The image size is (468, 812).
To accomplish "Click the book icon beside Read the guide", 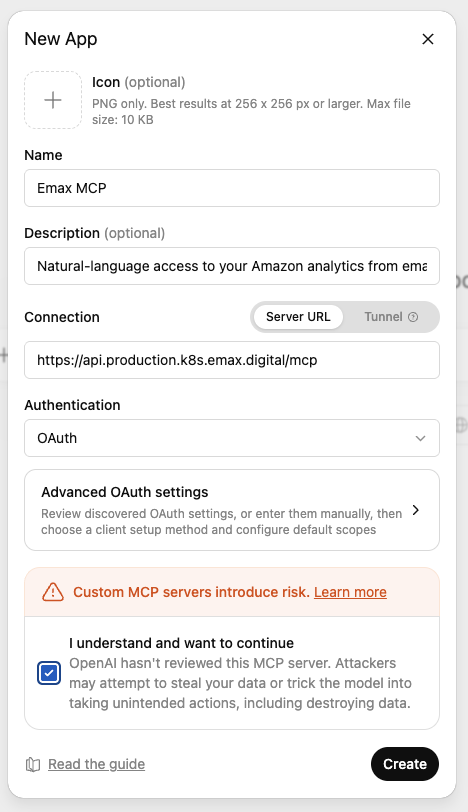I will coord(33,764).
